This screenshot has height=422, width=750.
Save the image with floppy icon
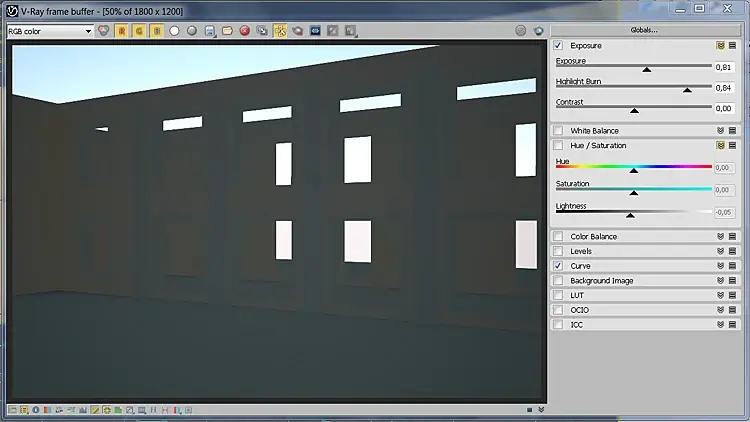210,31
